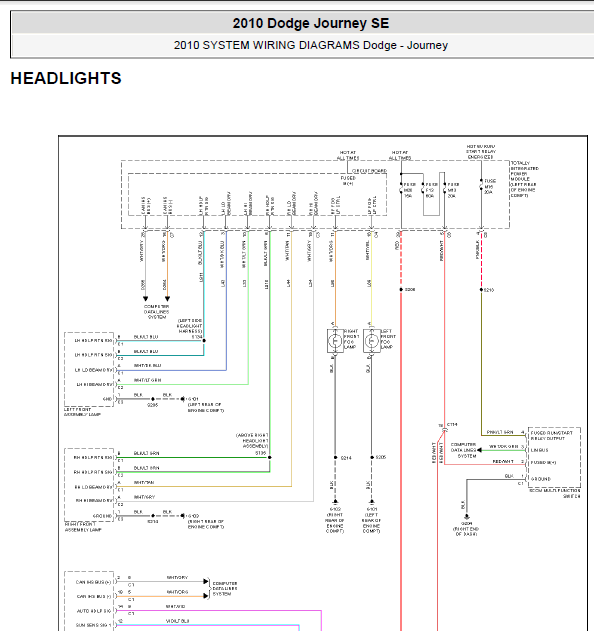This screenshot has height=631, width=594.
Task: Click the 'CAN IHS BUS (+)' pin at bottom
Action: click(x=93, y=582)
